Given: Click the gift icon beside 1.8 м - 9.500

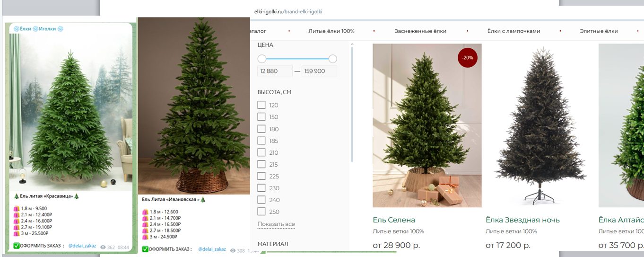Looking at the screenshot, I should (17, 209).
